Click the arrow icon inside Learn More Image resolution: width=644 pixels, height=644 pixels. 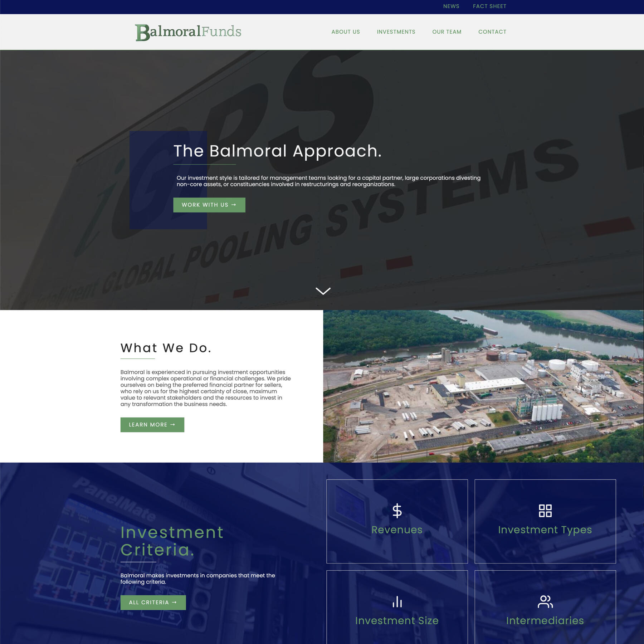pos(173,425)
